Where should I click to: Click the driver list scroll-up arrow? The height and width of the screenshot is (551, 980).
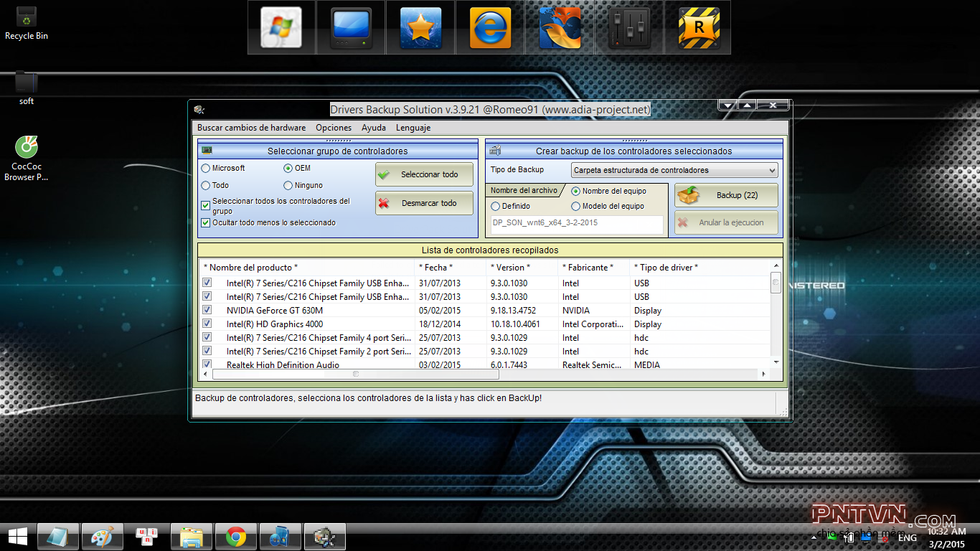point(776,266)
